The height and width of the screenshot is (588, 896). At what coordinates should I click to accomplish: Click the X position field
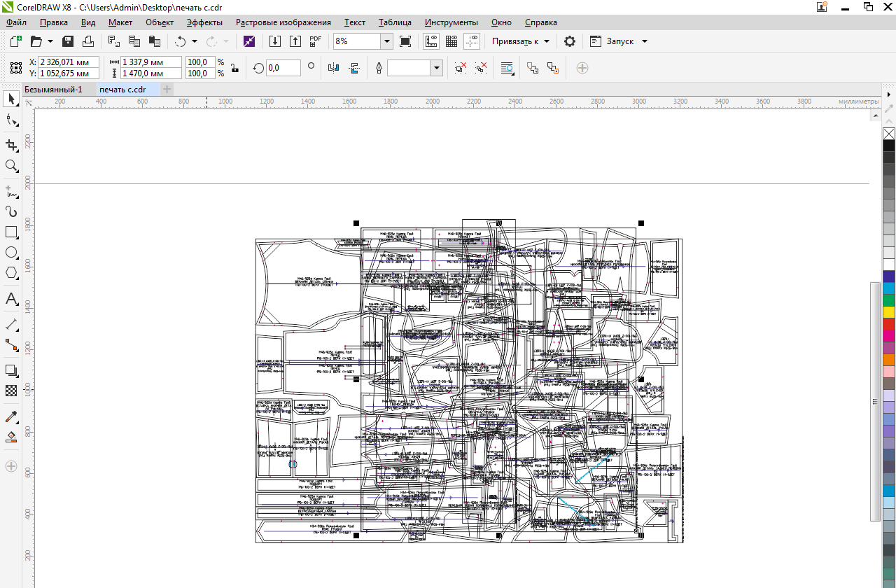69,62
